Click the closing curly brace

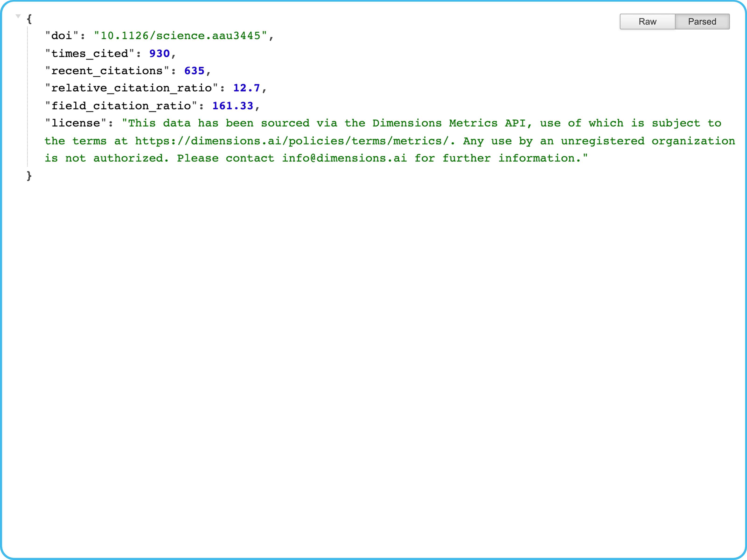(29, 175)
